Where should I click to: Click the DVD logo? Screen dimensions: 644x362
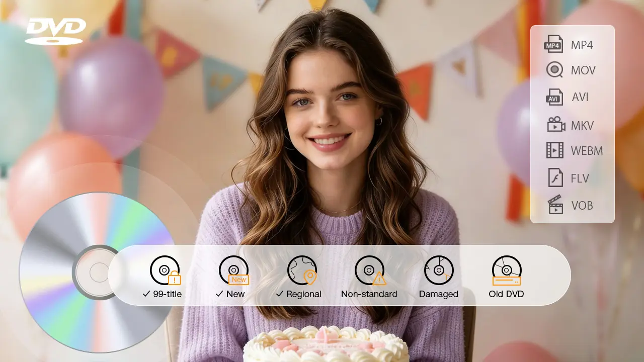coord(55,31)
